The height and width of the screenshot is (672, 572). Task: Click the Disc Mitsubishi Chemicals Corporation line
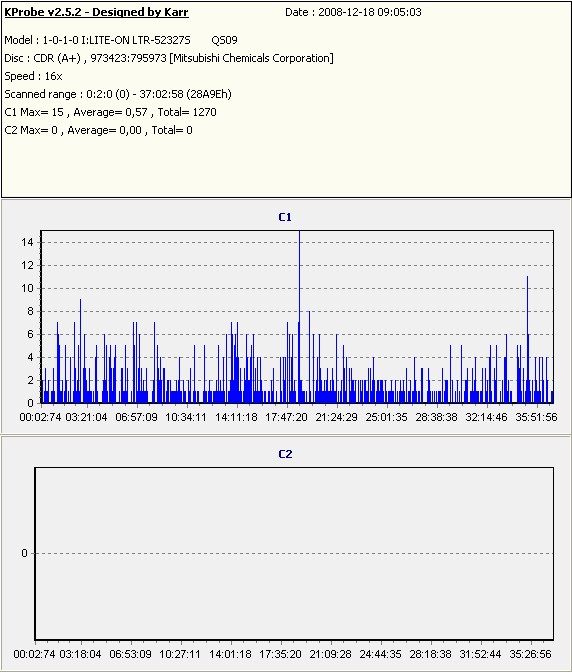pyautogui.click(x=169, y=58)
